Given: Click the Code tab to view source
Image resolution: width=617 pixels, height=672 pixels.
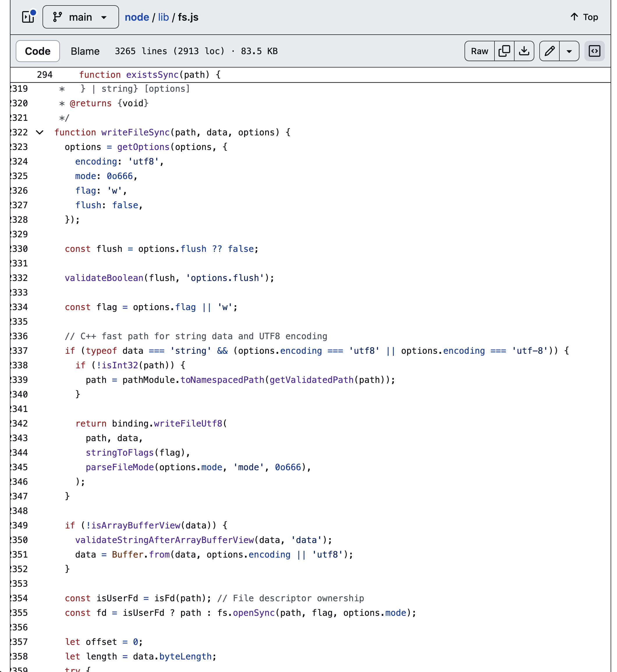Looking at the screenshot, I should click(38, 50).
